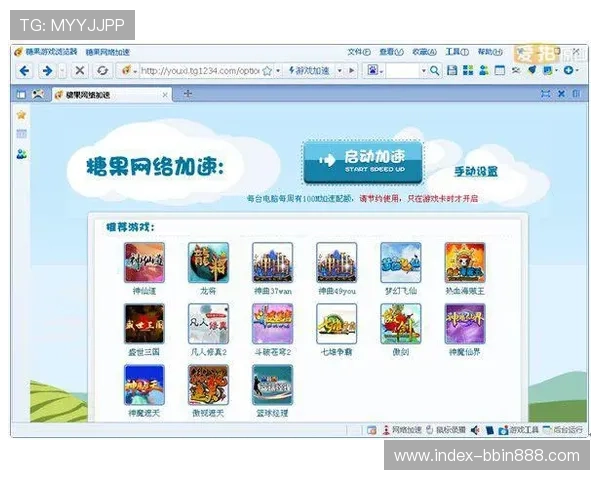Refresh the page with the reload icon
The image size is (600, 480).
click(102, 70)
